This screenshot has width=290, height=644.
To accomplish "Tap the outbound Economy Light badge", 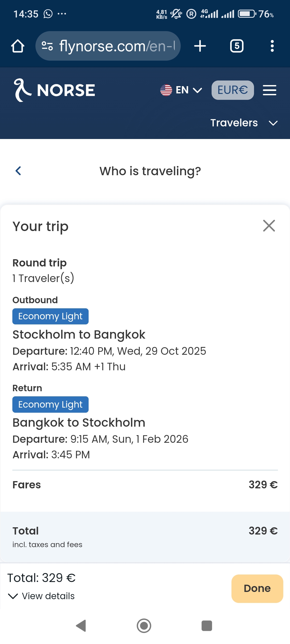I will pos(50,316).
